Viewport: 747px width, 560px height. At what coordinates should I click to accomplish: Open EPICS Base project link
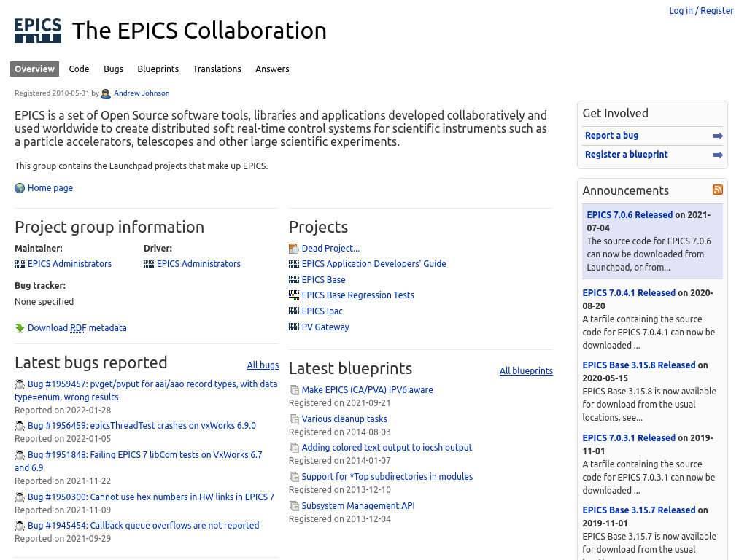pos(323,280)
